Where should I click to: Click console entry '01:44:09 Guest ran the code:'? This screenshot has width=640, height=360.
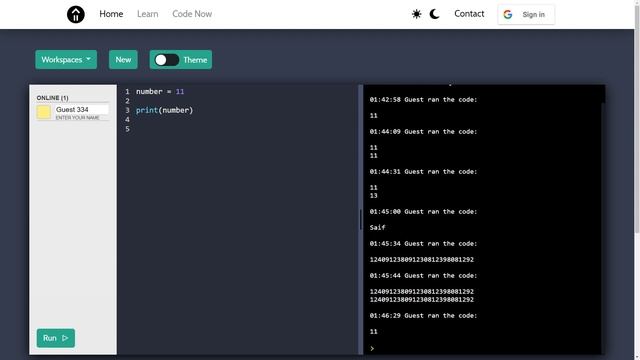point(423,131)
